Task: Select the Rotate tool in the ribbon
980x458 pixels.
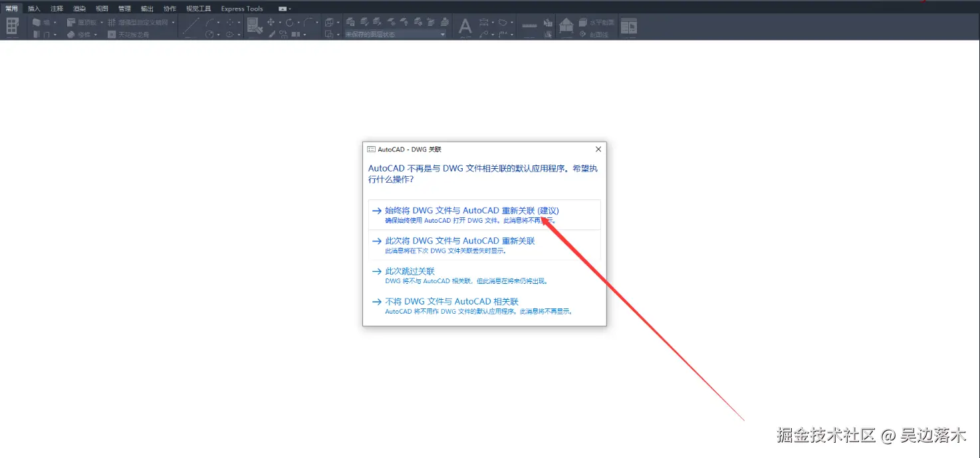Action: 289,22
